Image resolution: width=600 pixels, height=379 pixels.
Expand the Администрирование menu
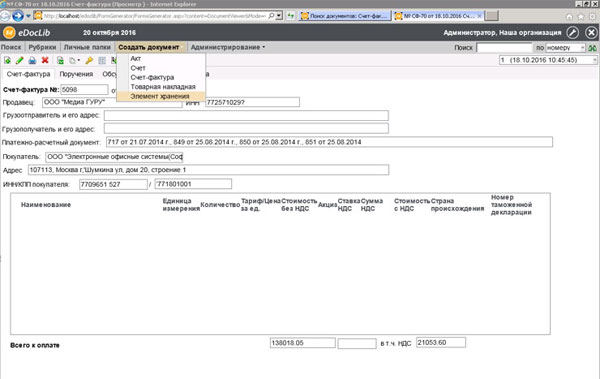click(228, 47)
